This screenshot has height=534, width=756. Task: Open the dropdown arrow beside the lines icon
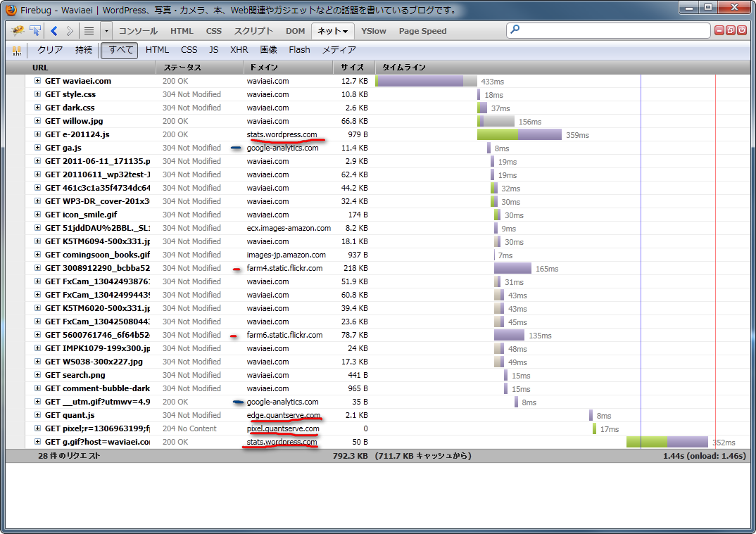point(106,32)
